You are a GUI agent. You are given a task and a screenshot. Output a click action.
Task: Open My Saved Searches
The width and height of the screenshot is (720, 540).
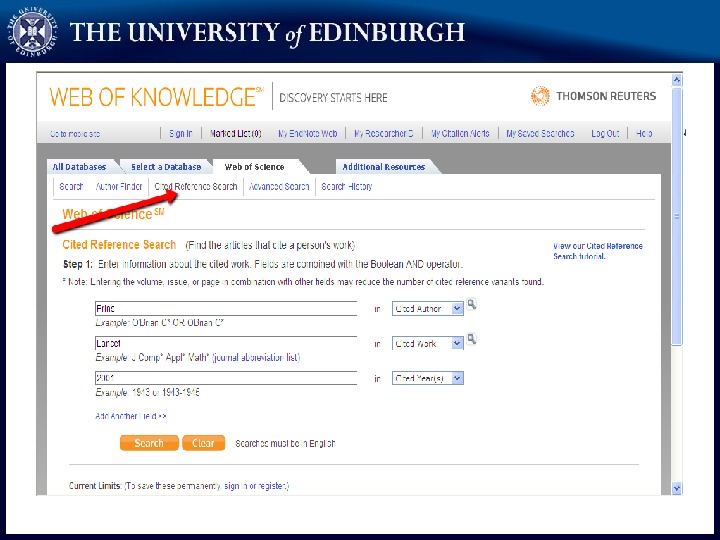point(540,134)
